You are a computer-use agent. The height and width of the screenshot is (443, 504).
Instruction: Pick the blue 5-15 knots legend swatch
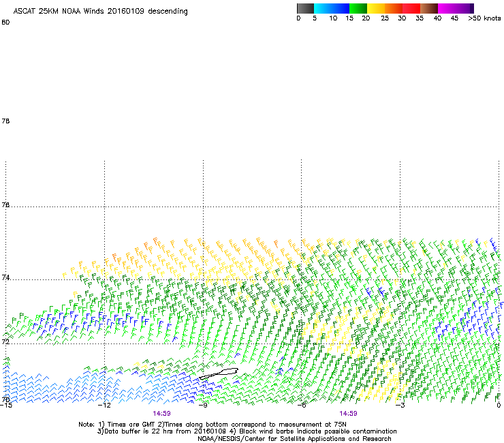pyautogui.click(x=332, y=8)
